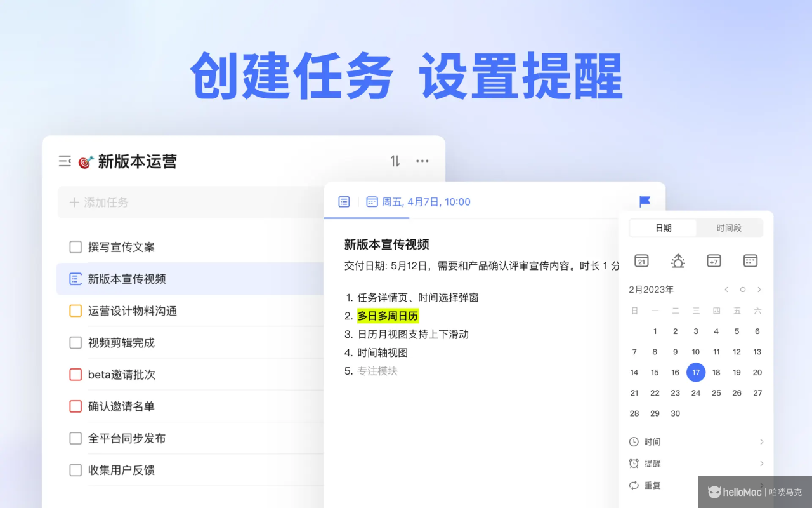Select date 27 in the calendar
The image size is (812, 508).
click(x=757, y=393)
